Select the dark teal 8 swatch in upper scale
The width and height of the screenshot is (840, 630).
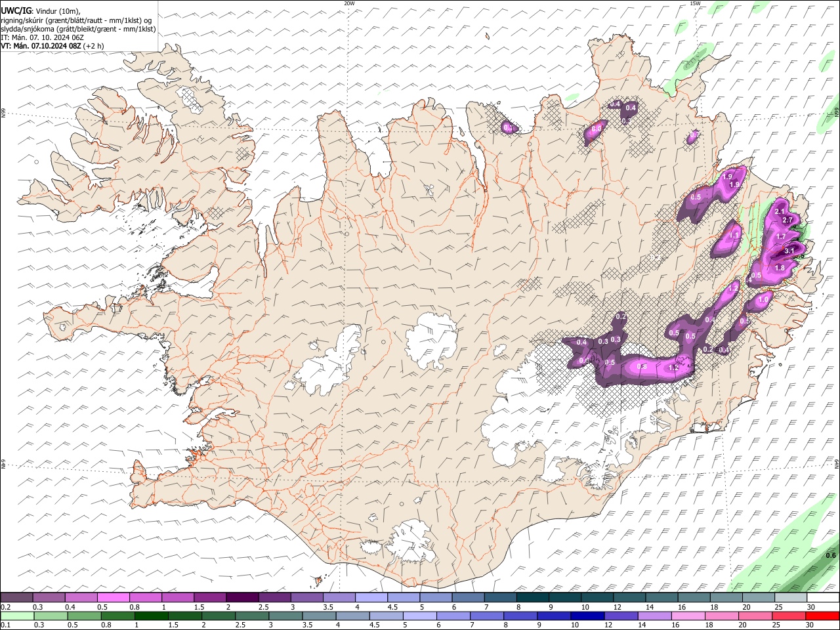pyautogui.click(x=532, y=598)
